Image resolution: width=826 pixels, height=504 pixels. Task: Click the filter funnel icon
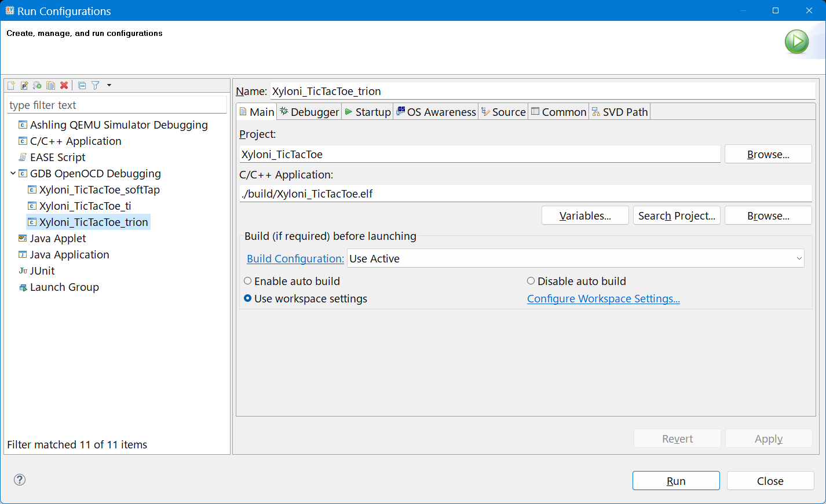click(x=96, y=85)
